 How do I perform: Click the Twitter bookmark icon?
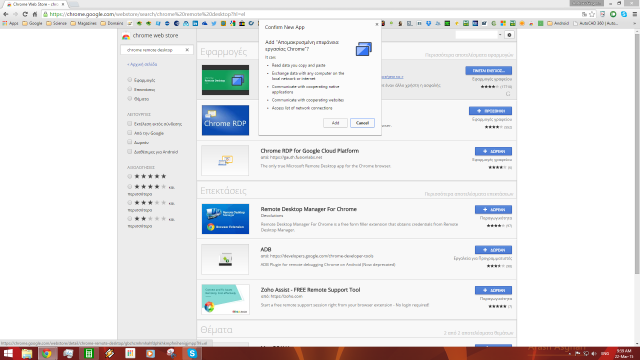point(214,23)
